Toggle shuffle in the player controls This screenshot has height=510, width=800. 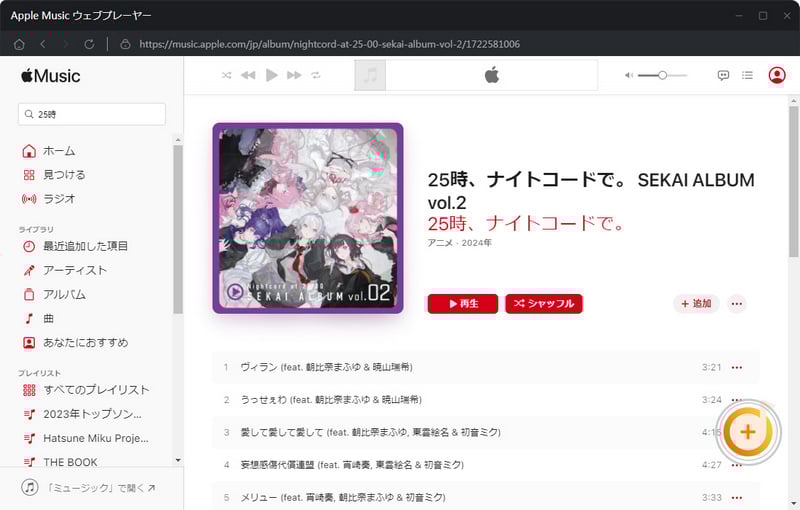coord(227,75)
